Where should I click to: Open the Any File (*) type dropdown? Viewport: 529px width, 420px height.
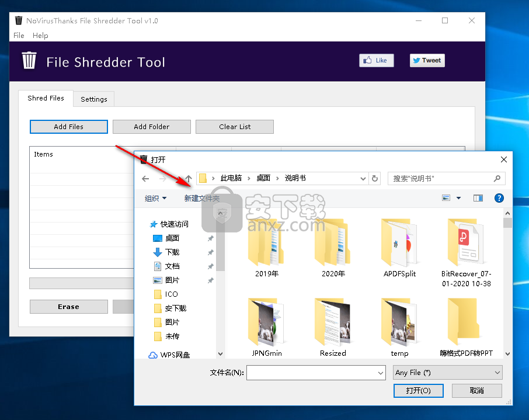click(x=448, y=373)
